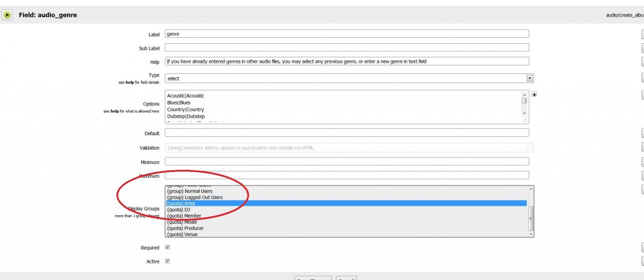Select the highlighted (quota) Artist entry
This screenshot has width=644, height=280.
point(346,204)
